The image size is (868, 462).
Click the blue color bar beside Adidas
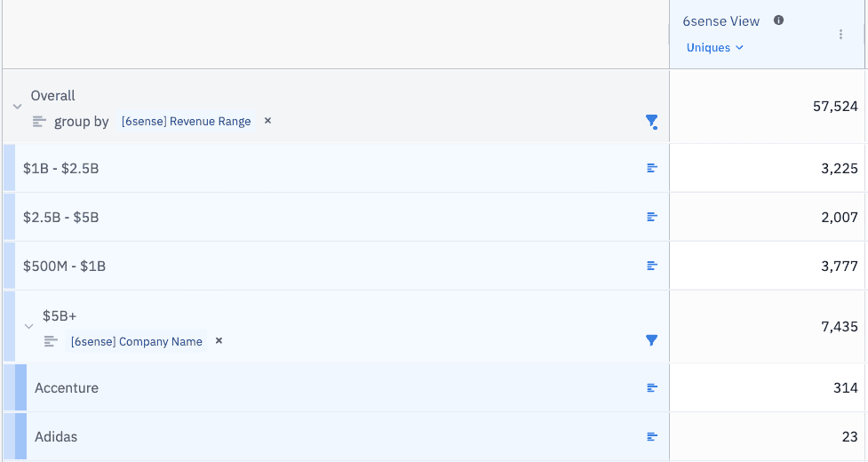coord(20,436)
